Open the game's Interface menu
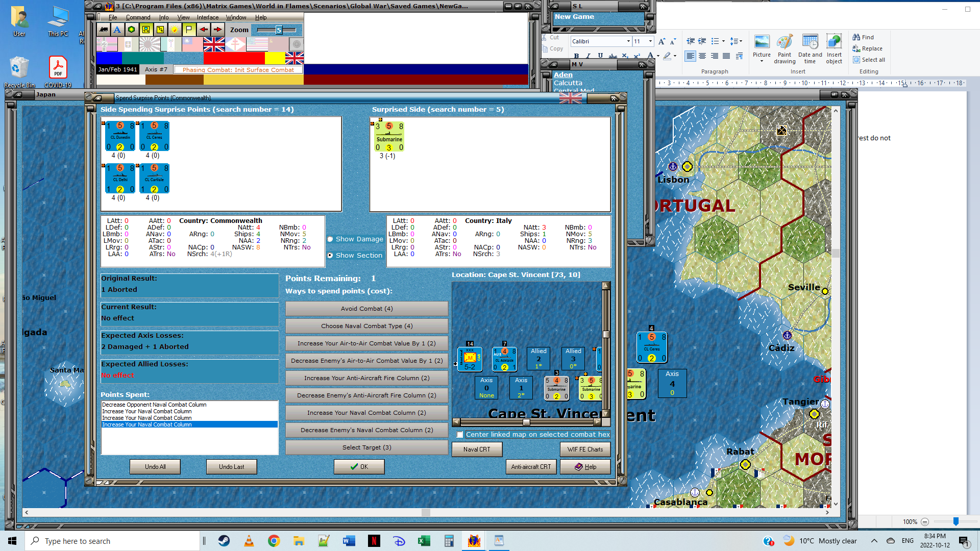980x551 pixels. click(x=208, y=17)
